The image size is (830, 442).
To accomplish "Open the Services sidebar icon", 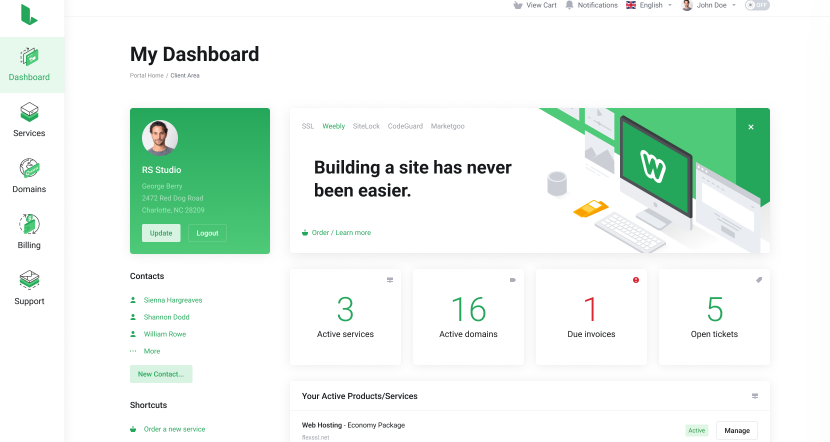I will click(x=29, y=112).
